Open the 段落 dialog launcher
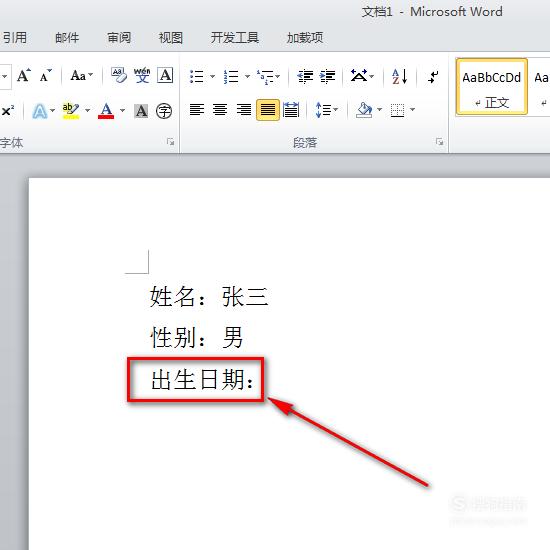 440,142
